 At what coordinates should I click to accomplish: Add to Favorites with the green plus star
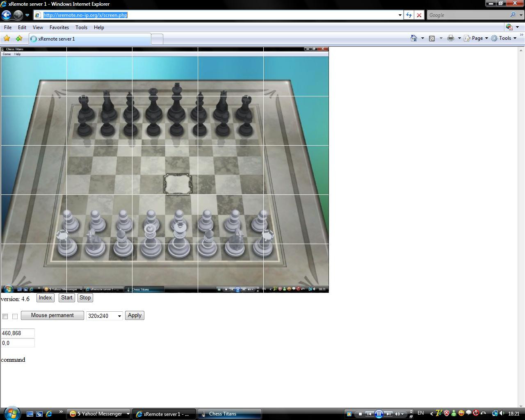19,39
